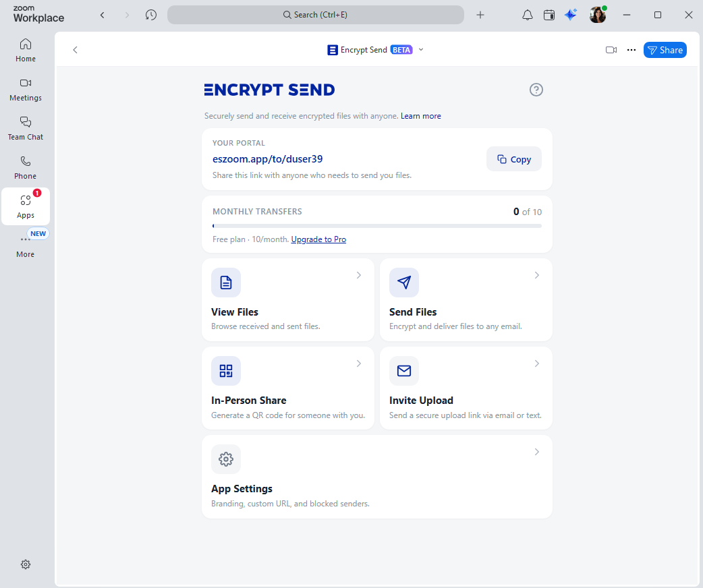703x588 pixels.
Task: Click the ENCRYPT SEND logo
Action: [269, 90]
